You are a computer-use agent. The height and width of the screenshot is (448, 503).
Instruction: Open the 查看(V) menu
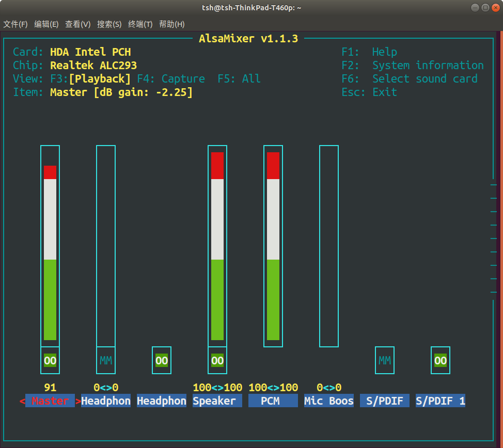click(78, 24)
